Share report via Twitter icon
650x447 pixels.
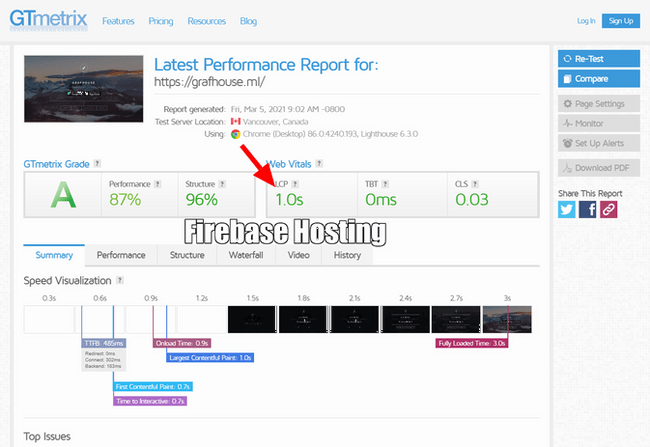[x=567, y=209]
